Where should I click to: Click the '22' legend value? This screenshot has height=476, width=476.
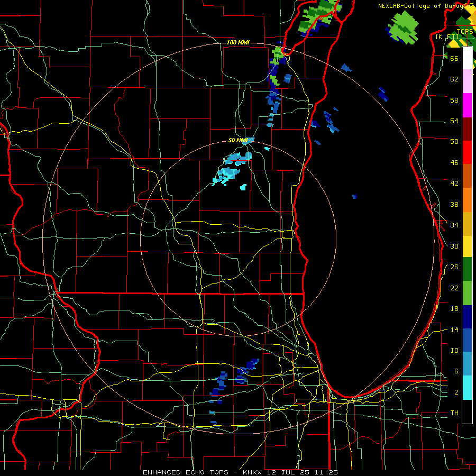pos(454,288)
